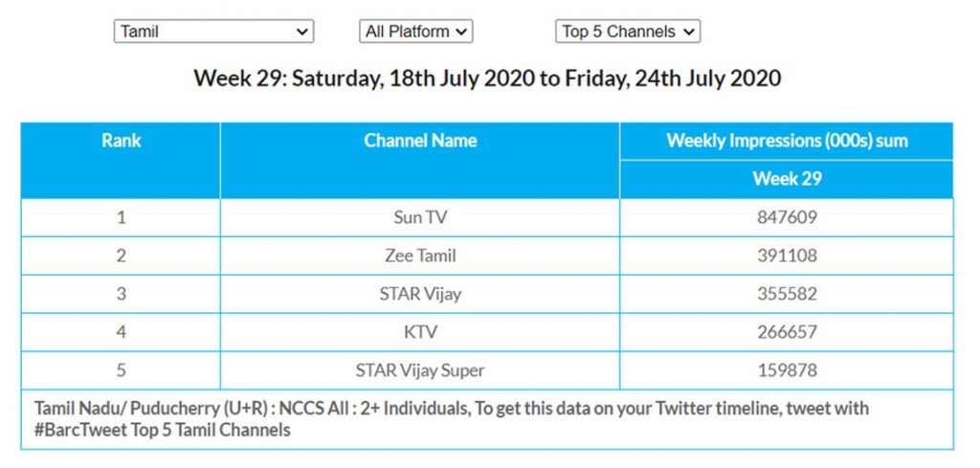Click rank 1 cell in the table
Image resolution: width=980 pixels, height=468 pixels.
tap(121, 217)
